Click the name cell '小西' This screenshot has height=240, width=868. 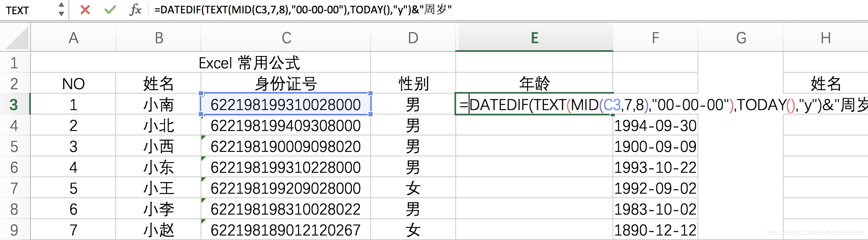point(159,146)
